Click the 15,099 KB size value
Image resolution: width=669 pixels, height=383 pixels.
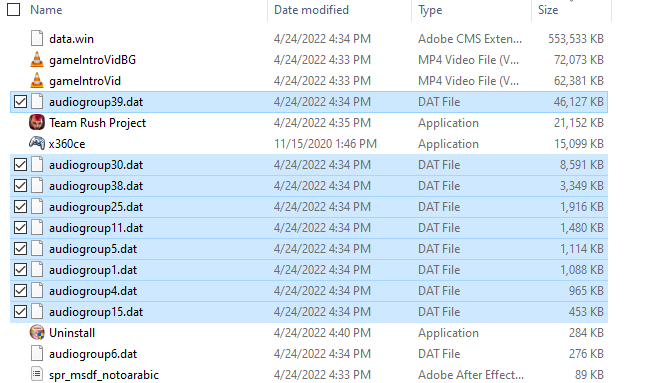click(x=579, y=144)
